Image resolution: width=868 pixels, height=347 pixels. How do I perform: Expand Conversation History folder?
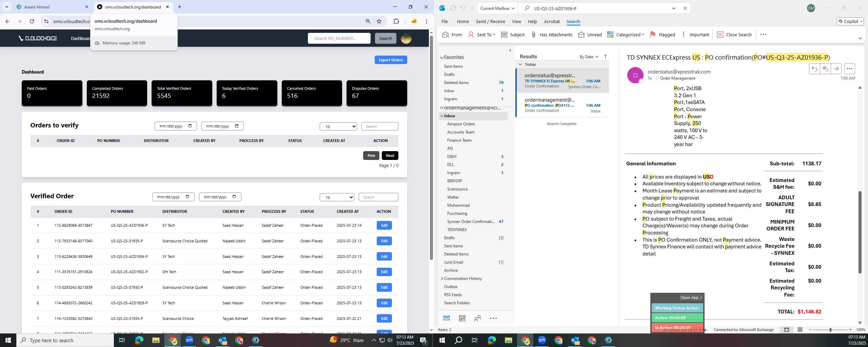442,279
